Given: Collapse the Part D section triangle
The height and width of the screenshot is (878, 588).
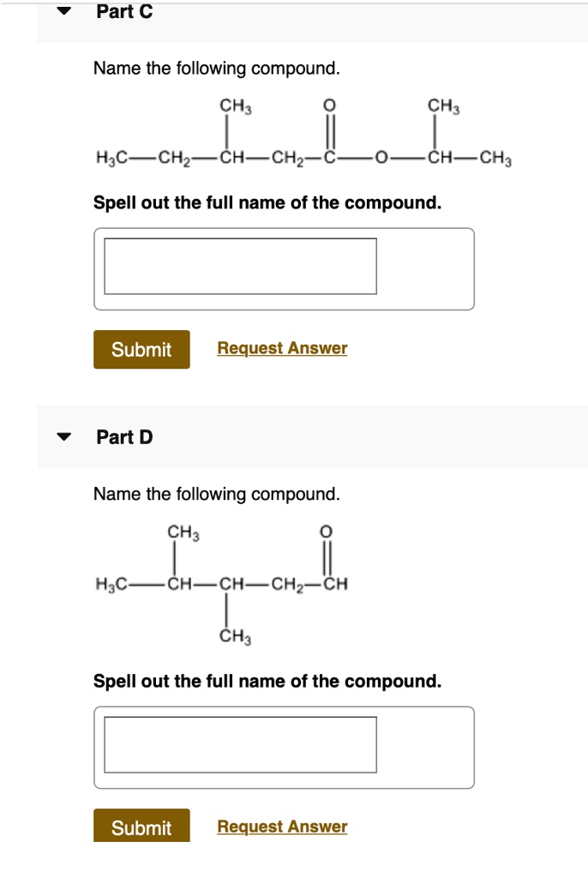Looking at the screenshot, I should [x=63, y=437].
